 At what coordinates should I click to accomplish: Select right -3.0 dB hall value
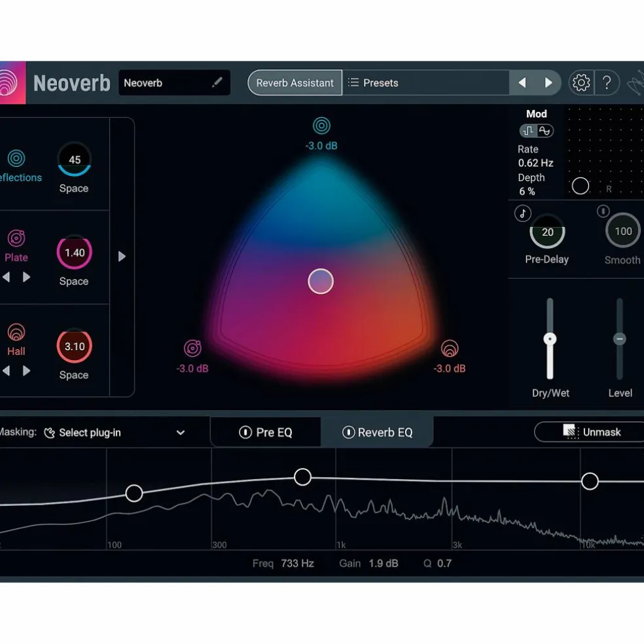point(450,368)
